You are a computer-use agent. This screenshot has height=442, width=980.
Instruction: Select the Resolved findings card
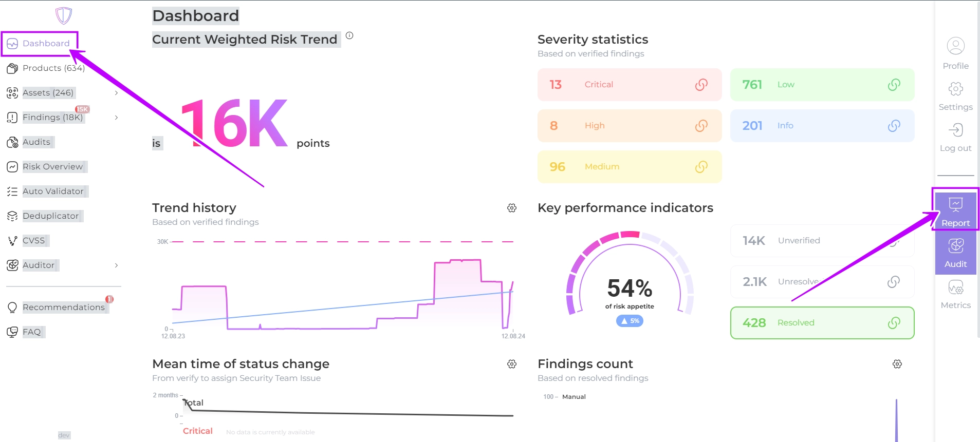[822, 323]
